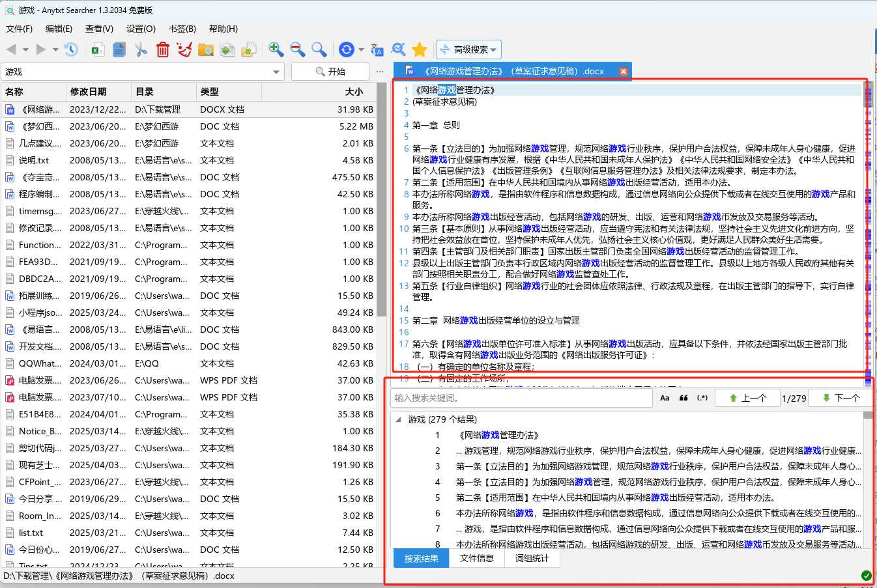Open the folder search icon on the toolbar
Image resolution: width=877 pixels, height=588 pixels.
click(206, 49)
